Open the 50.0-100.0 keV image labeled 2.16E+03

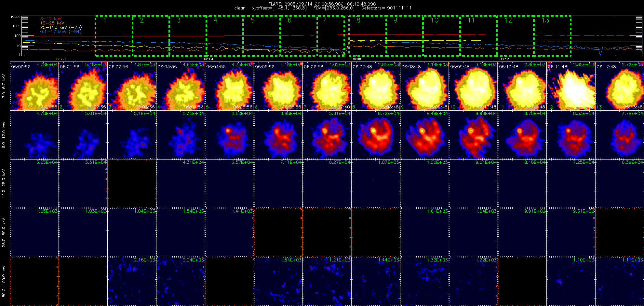coord(132,281)
